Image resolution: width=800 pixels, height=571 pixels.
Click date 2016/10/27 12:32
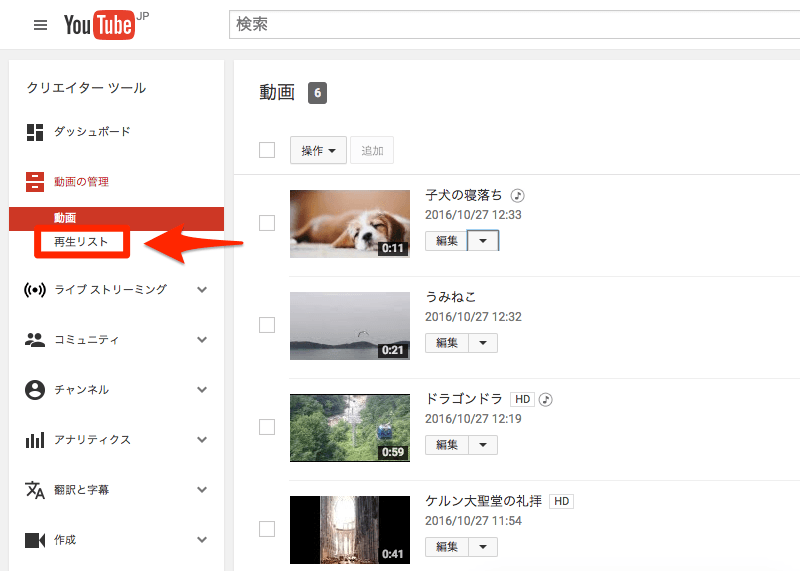473,317
